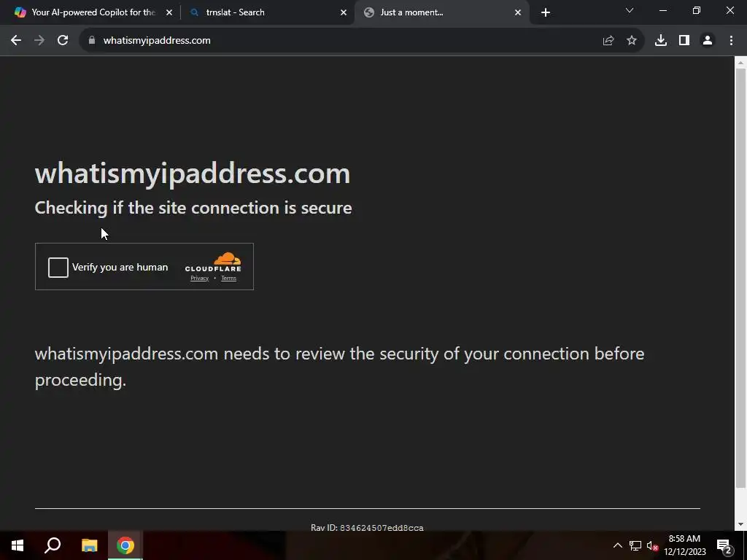Click the forward navigation arrow

coord(39,41)
